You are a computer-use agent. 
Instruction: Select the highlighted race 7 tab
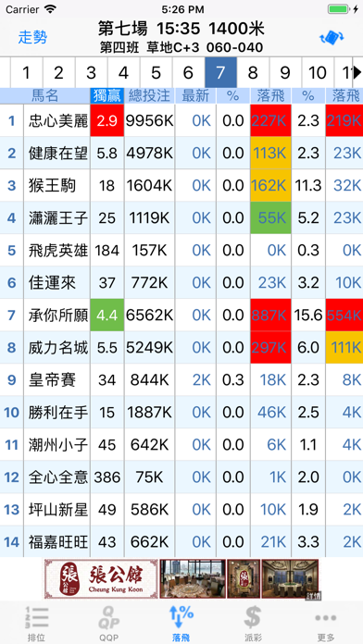[x=220, y=73]
